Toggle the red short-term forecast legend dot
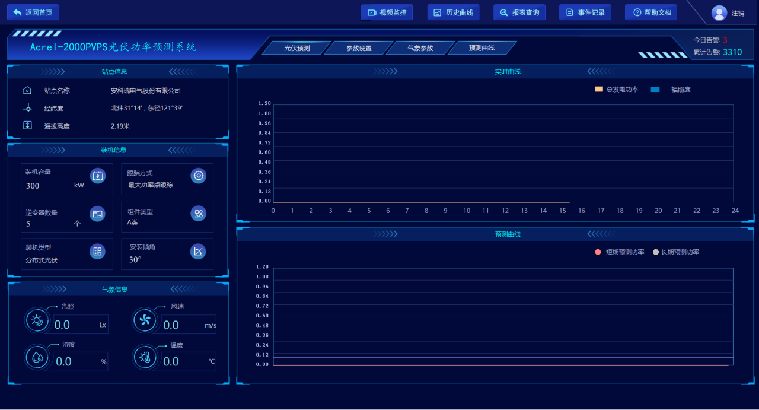 [x=598, y=252]
